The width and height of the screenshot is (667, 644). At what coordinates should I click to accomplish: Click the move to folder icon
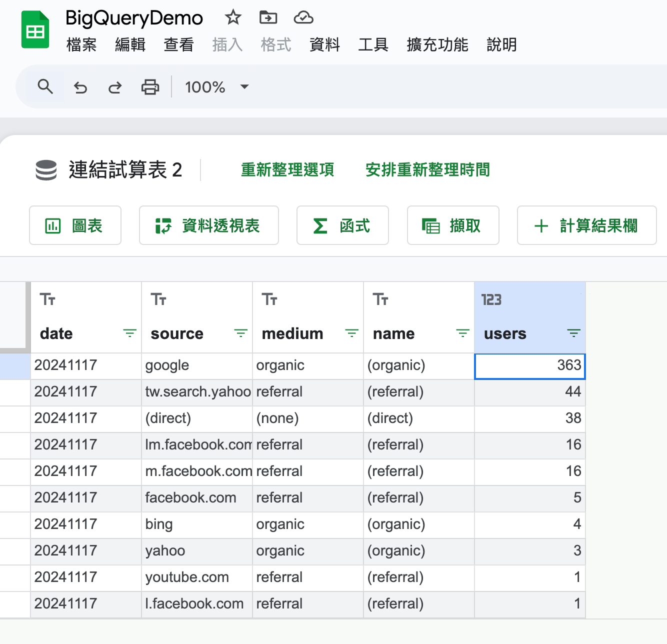coord(268,18)
